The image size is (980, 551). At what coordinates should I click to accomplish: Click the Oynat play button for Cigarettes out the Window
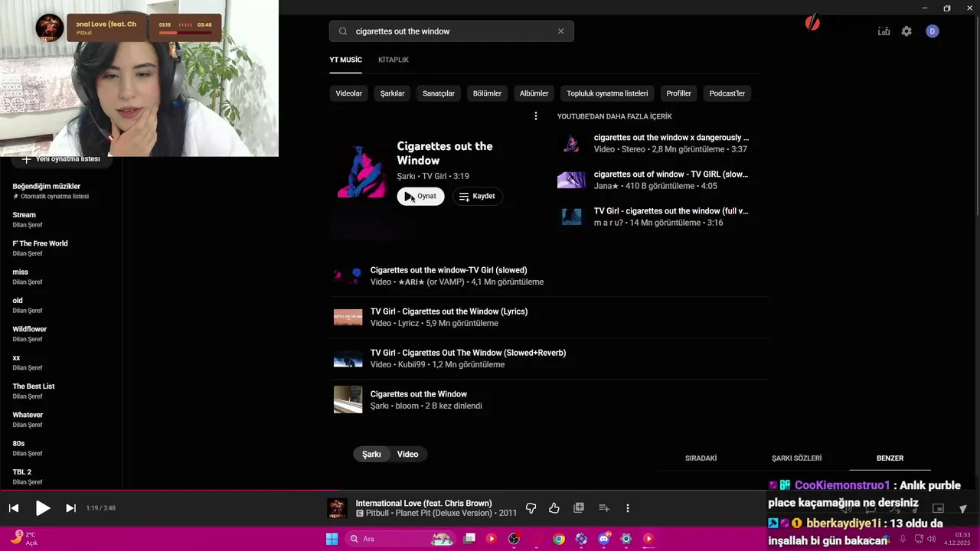tap(420, 197)
